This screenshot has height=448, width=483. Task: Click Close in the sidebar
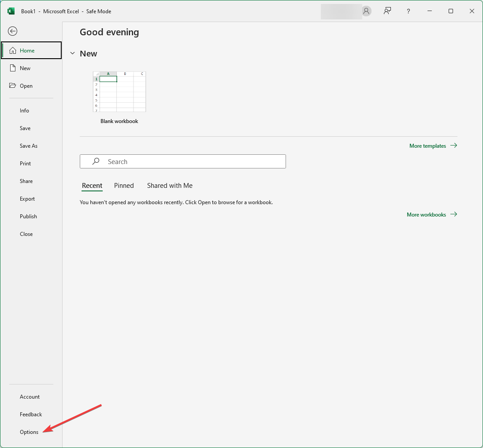click(x=26, y=234)
